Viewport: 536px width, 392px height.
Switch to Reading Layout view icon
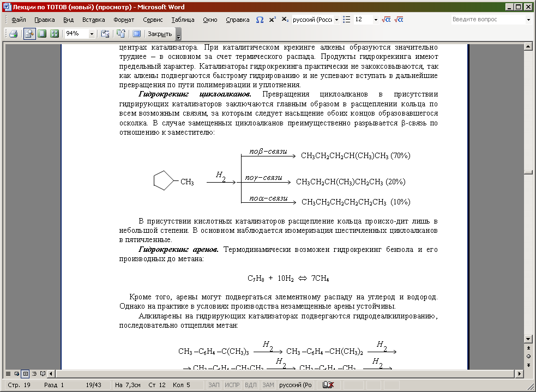43,373
